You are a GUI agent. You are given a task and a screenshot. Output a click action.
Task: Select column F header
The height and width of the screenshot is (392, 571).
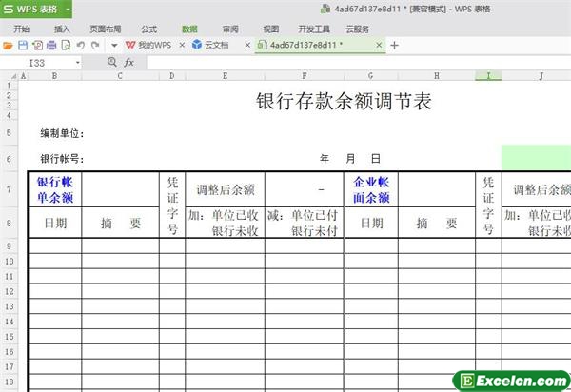[x=305, y=75]
